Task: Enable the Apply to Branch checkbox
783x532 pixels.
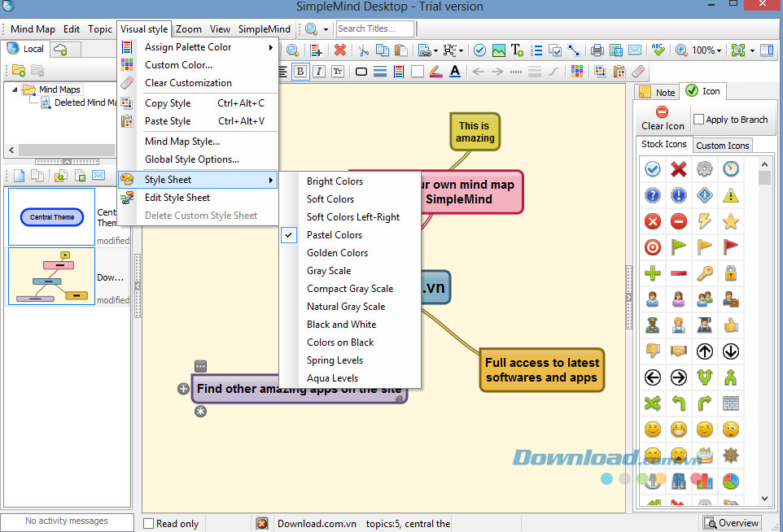Action: (x=698, y=120)
